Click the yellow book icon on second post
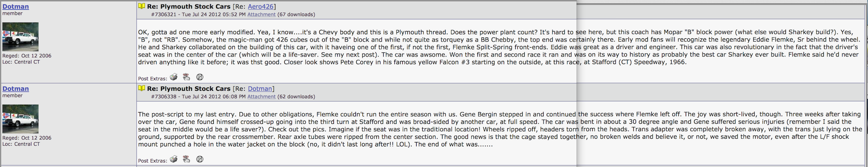 pyautogui.click(x=142, y=88)
